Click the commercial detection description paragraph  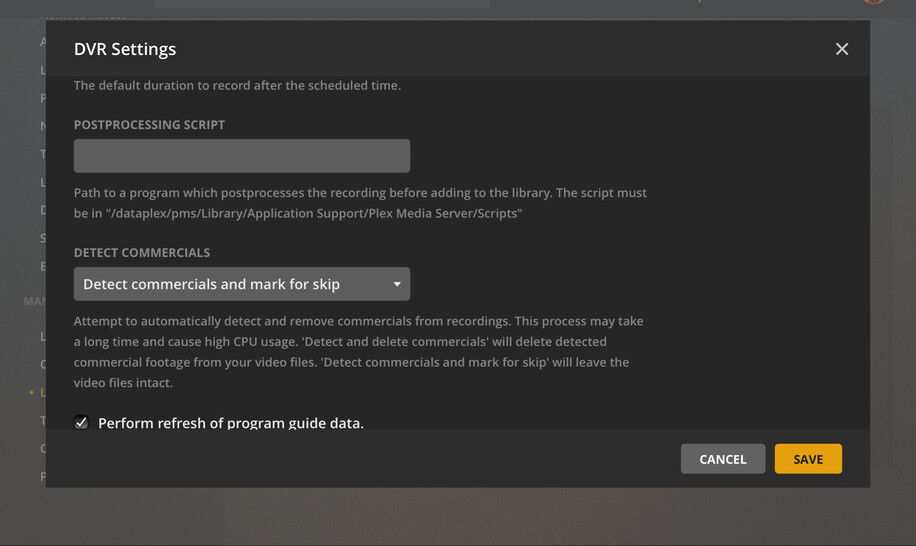coord(358,352)
